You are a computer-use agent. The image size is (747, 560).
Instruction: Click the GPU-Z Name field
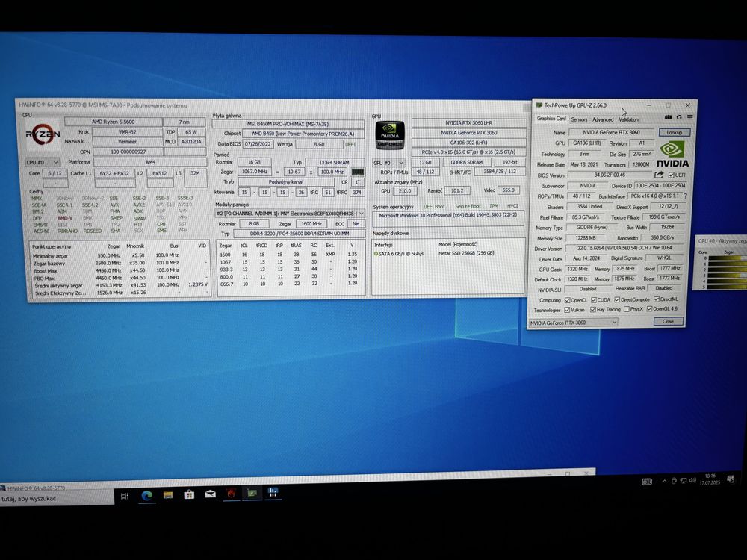click(611, 132)
